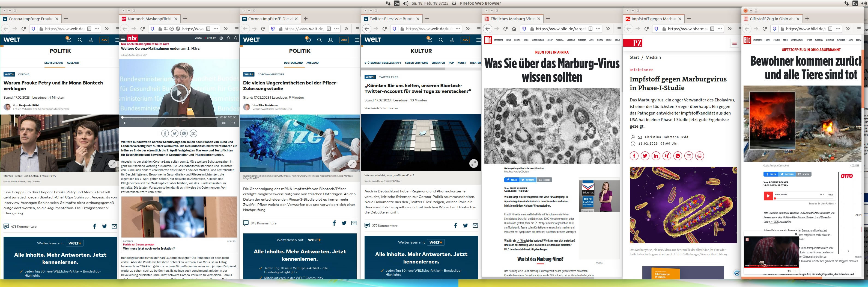Open user account icon in Frauke Petry window
The height and width of the screenshot is (287, 868).
(x=91, y=40)
